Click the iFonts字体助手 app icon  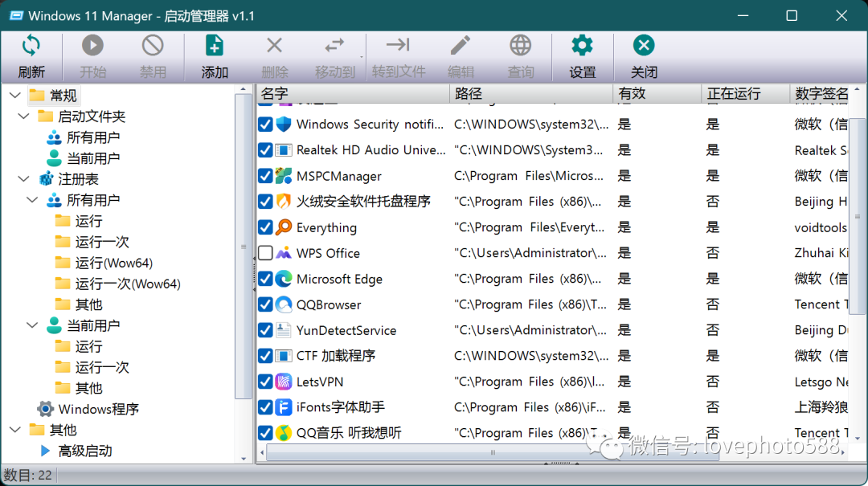pyautogui.click(x=284, y=407)
